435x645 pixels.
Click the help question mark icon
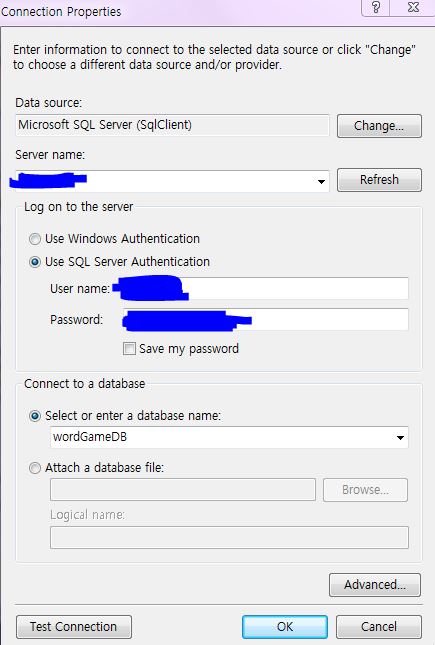[375, 7]
